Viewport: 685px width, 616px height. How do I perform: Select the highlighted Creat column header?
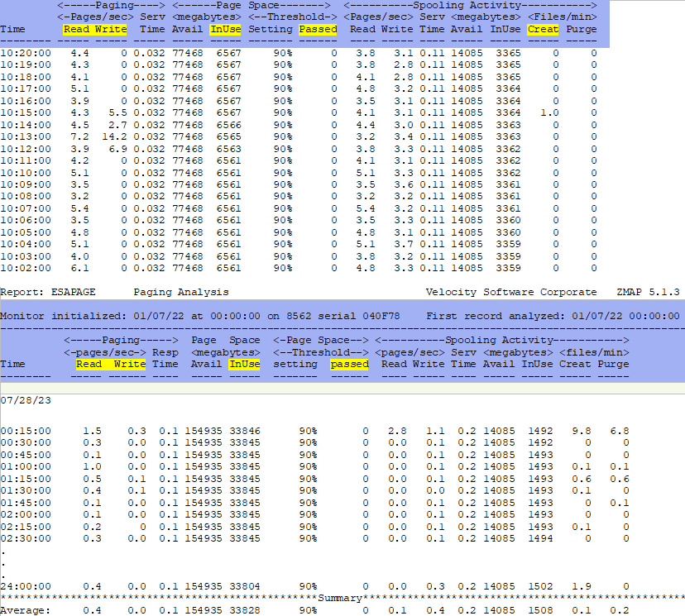(543, 29)
